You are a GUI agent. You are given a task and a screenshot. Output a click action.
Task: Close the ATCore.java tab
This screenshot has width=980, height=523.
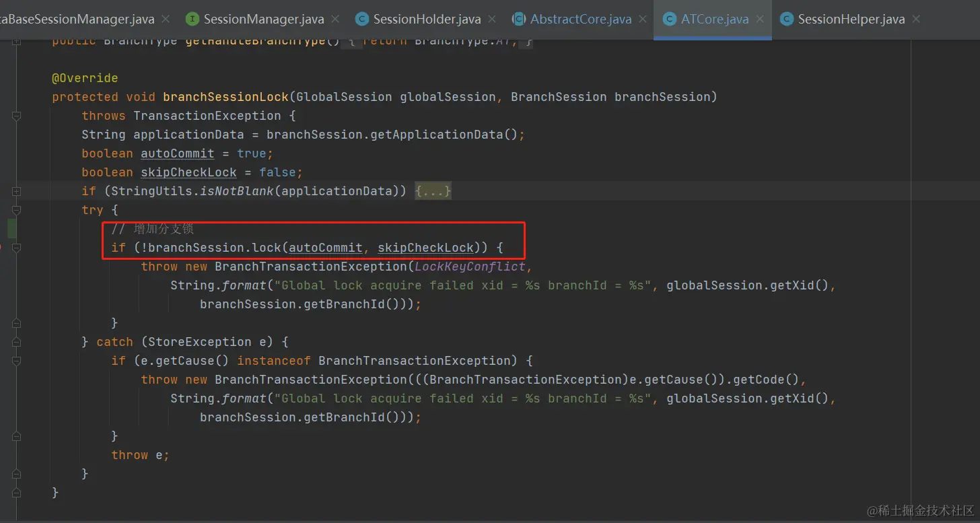(x=761, y=20)
